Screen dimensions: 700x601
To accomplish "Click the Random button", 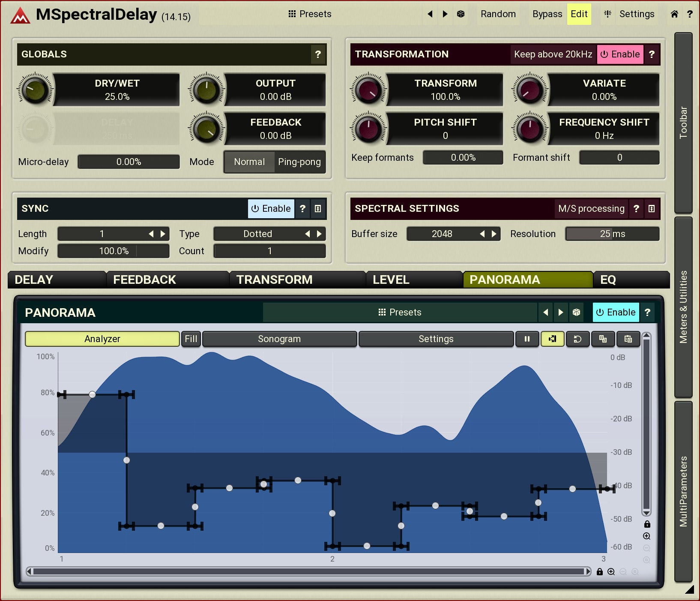I will click(498, 14).
